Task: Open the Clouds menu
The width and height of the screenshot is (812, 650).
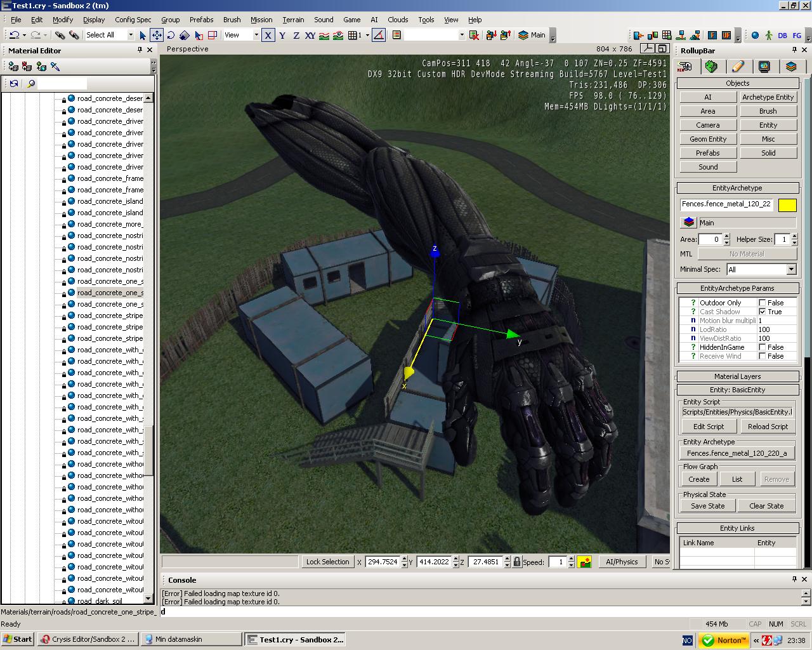Action: pyautogui.click(x=398, y=20)
